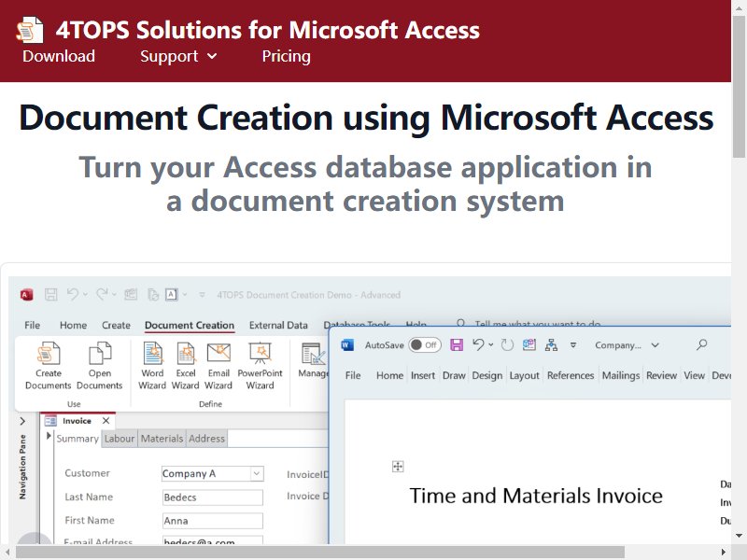
Task: Click Undo arrow in Access quick toolbar
Action: (x=73, y=294)
